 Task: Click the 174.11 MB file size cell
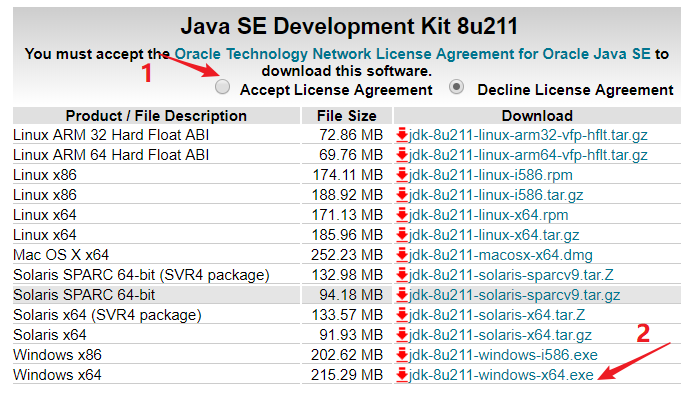[x=348, y=175]
